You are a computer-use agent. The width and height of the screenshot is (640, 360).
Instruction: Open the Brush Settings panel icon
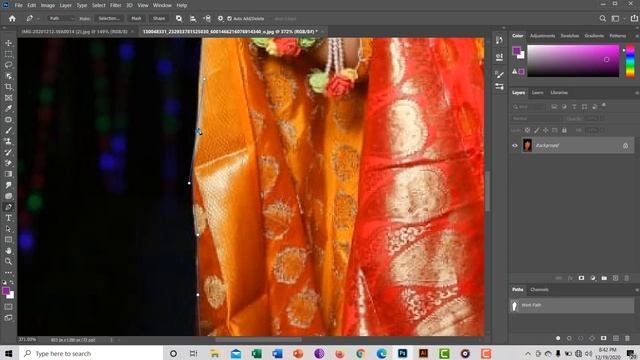tap(499, 74)
